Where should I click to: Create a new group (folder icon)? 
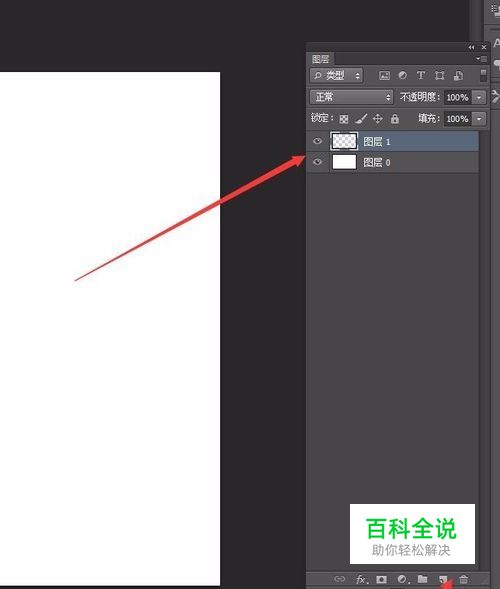(x=423, y=579)
